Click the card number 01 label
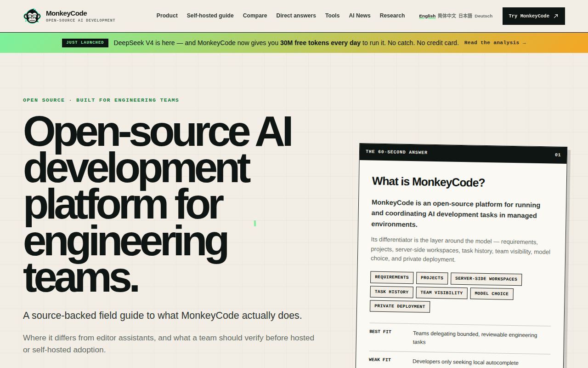This screenshot has height=368, width=588. point(558,155)
